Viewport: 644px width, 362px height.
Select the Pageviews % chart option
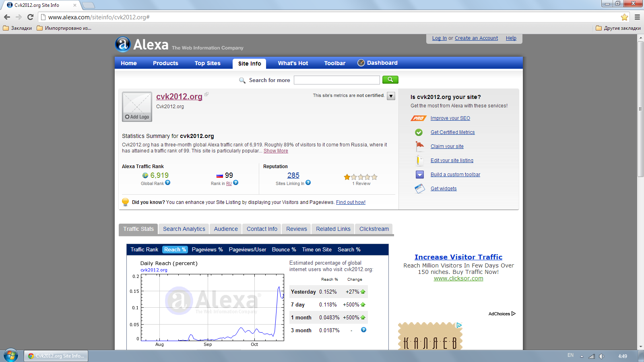tap(207, 249)
